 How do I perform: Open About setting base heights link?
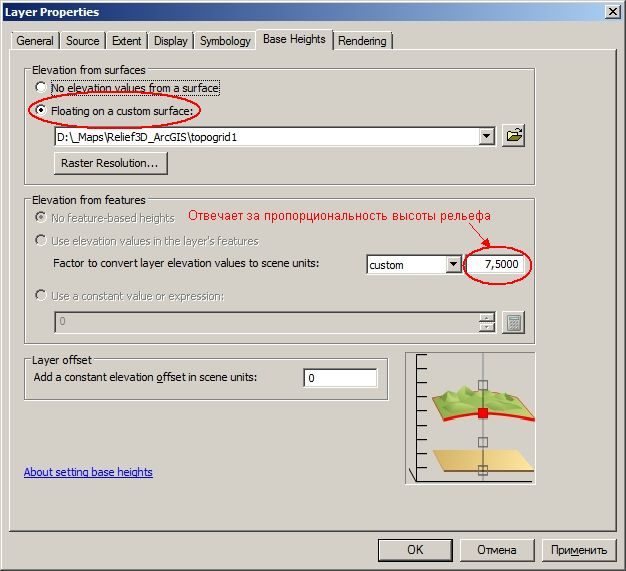88,472
